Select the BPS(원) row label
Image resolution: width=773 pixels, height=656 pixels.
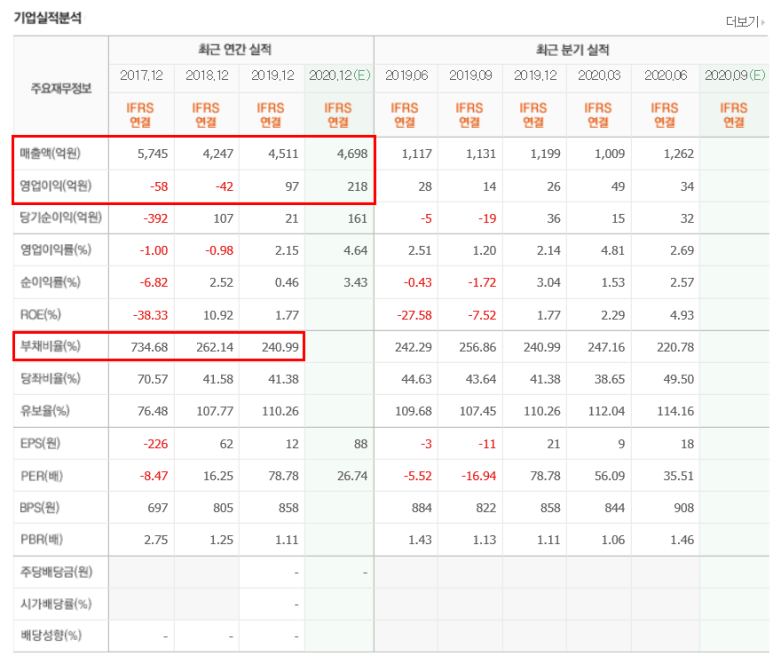(x=39, y=508)
